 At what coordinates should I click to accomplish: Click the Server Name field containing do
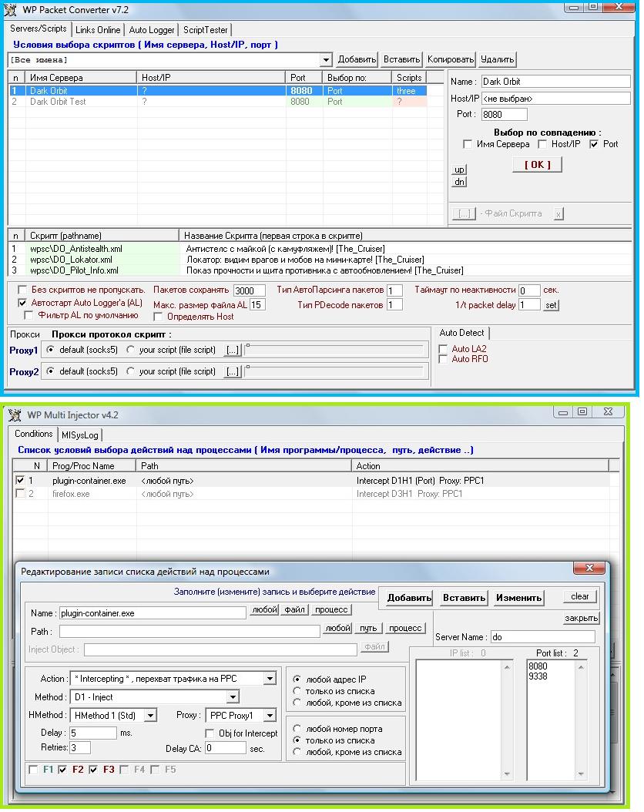pyautogui.click(x=542, y=637)
